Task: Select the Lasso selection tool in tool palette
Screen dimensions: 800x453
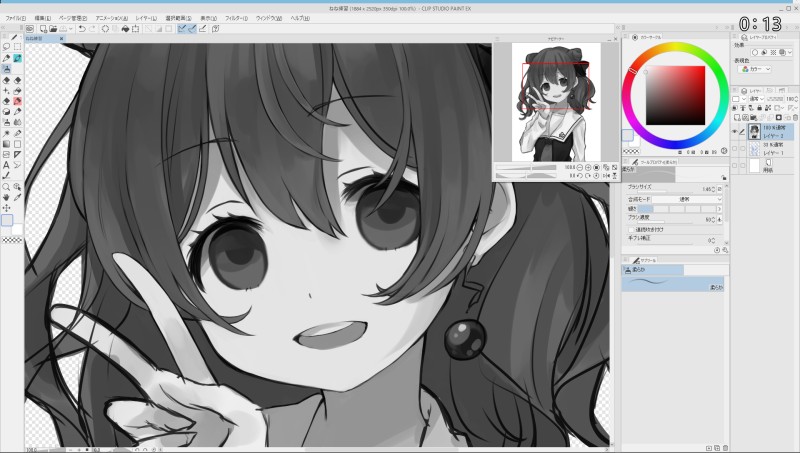Action: point(6,46)
